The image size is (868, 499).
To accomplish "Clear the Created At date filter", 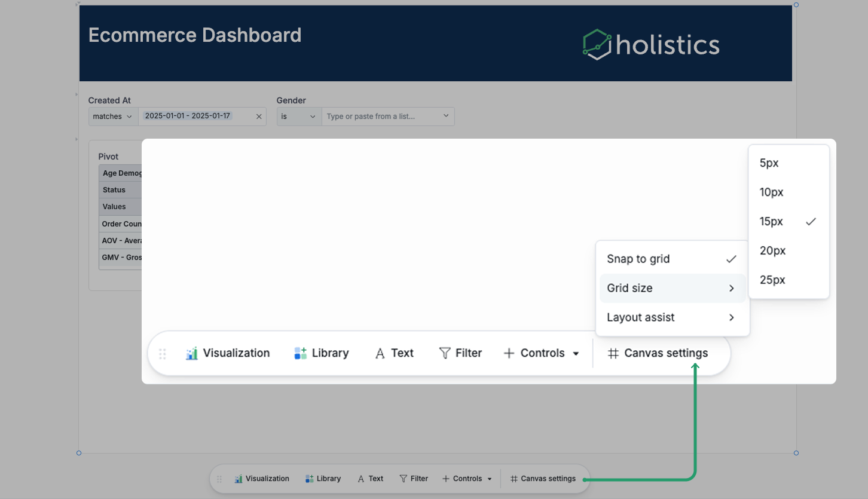I will pos(259,117).
